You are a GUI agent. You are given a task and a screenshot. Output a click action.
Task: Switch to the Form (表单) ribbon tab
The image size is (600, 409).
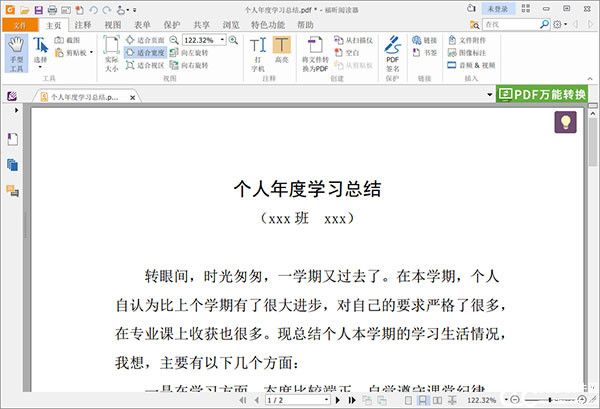pos(142,25)
